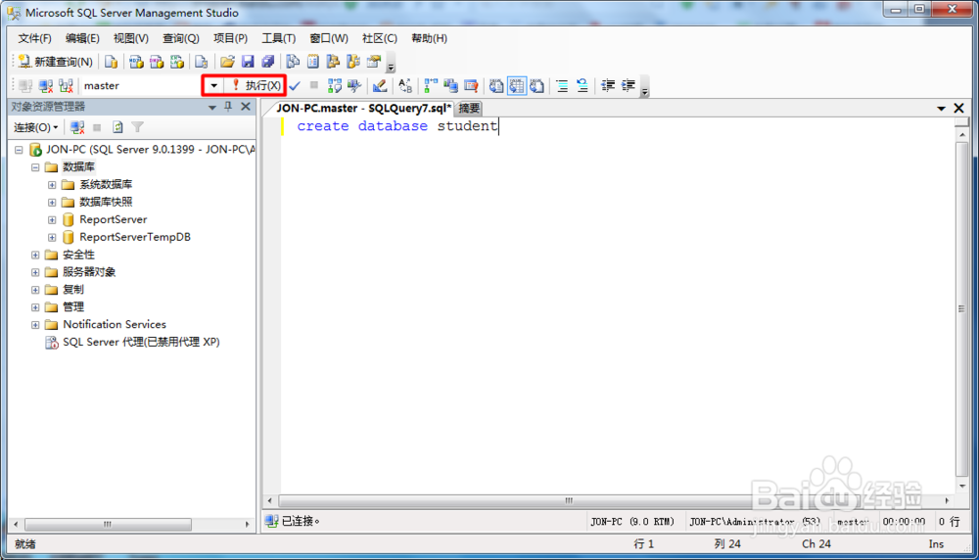Click the Analysis Services DMX Query icon

click(x=156, y=61)
